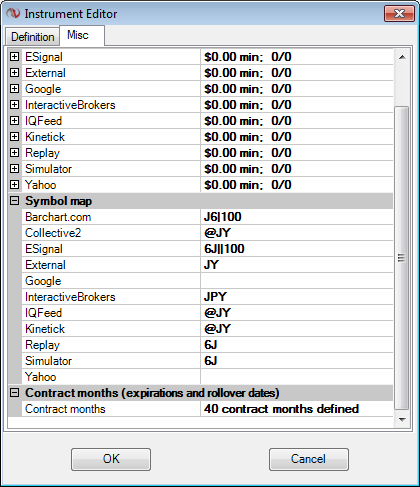Click the vertical scrollbar thumb
Viewport: 420px width, 487px height.
click(402, 258)
